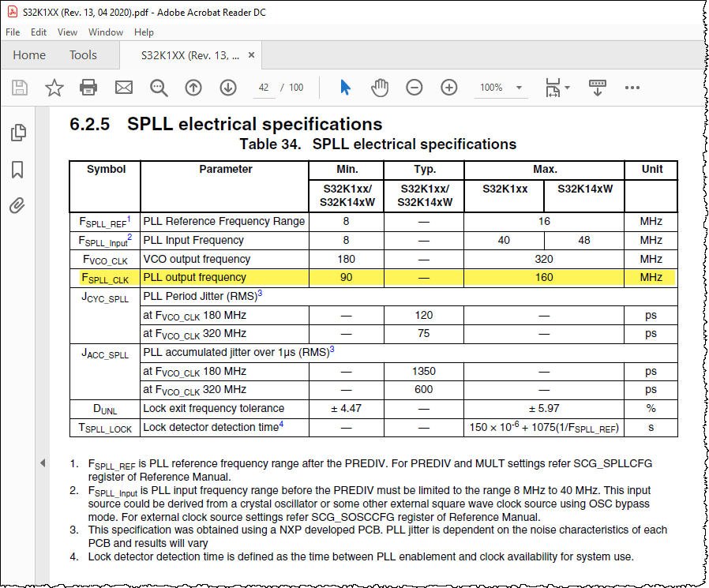Click inside the page number field
Image resolution: width=709 pixels, height=588 pixels.
tap(264, 88)
